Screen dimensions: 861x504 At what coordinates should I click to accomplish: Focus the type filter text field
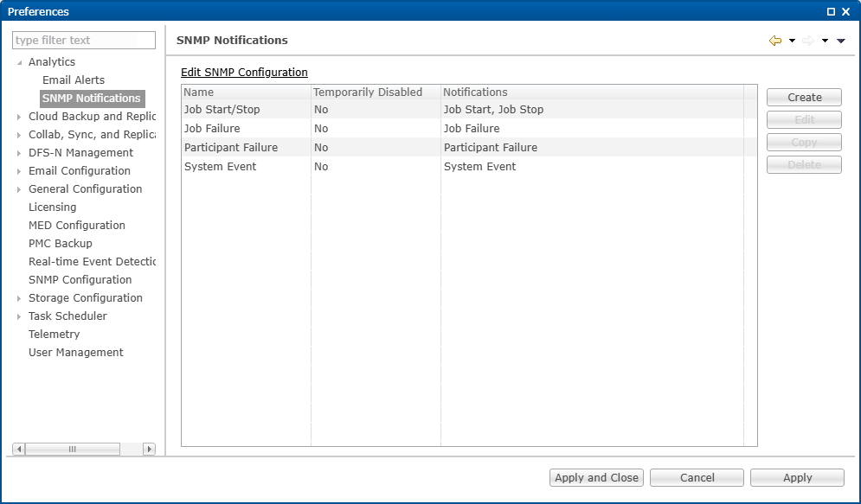pyautogui.click(x=84, y=40)
